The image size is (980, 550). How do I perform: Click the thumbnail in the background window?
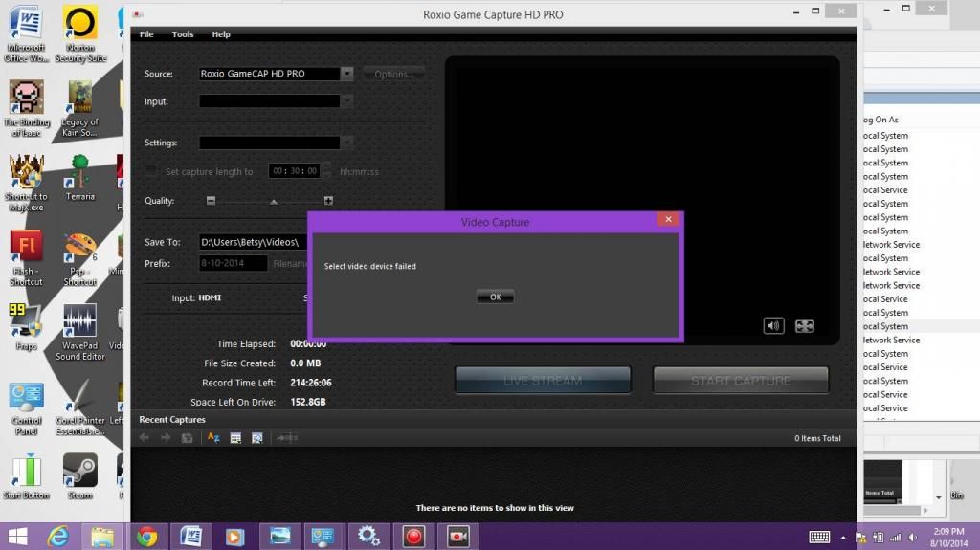click(882, 481)
